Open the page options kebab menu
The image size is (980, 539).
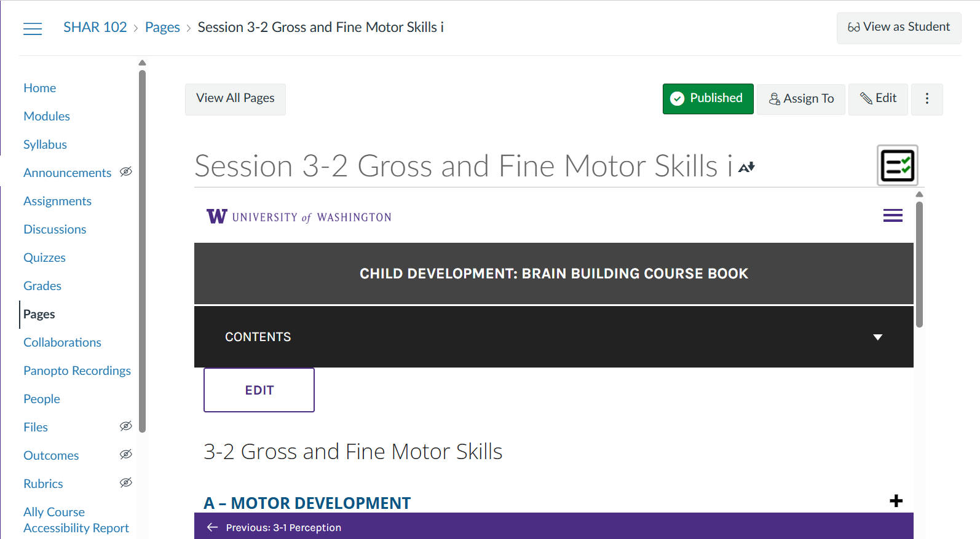click(927, 99)
